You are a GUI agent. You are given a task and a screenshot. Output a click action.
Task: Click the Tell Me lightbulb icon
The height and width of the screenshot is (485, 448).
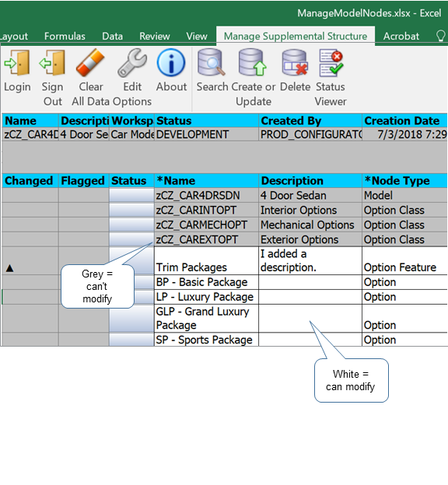(x=440, y=37)
